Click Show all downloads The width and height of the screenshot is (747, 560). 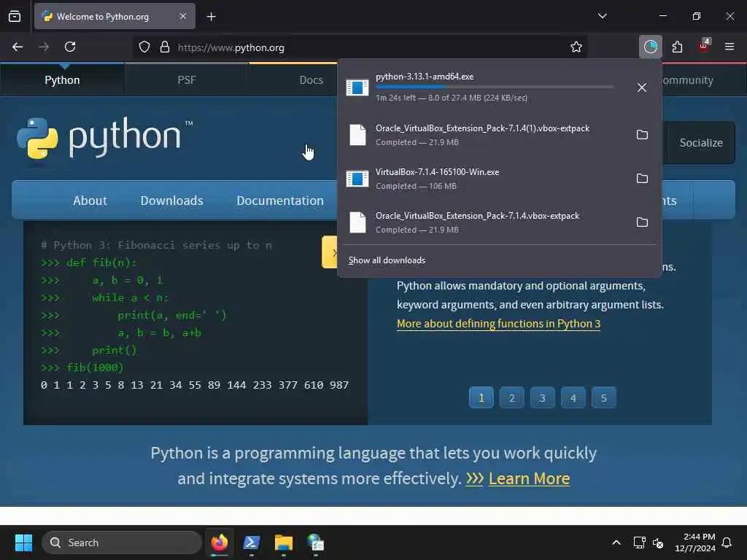(387, 260)
